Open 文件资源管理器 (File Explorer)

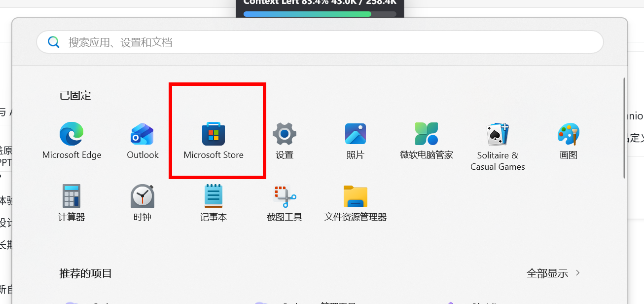coord(356,203)
